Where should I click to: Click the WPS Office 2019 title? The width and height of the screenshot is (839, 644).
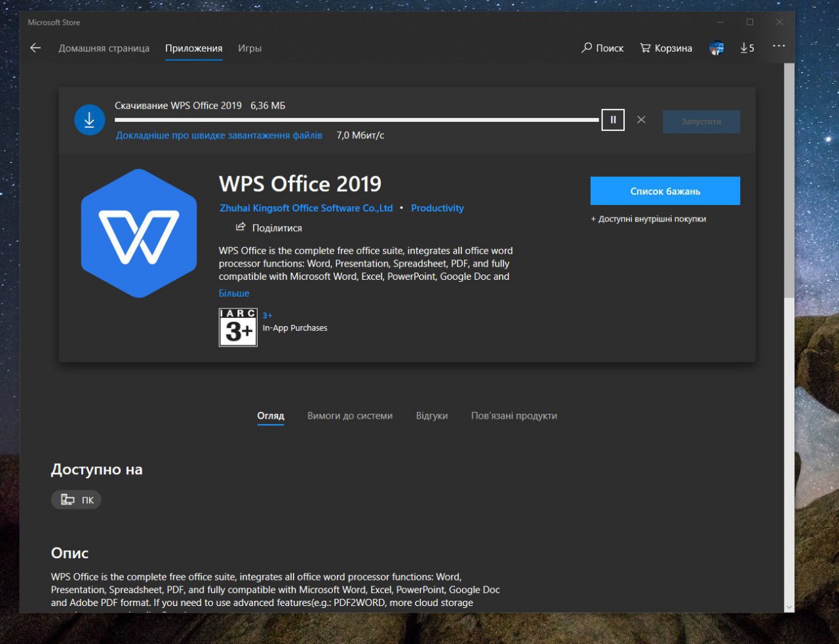300,183
